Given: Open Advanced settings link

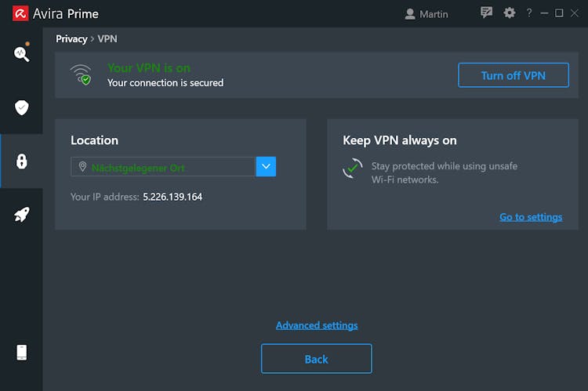Looking at the screenshot, I should click(317, 325).
